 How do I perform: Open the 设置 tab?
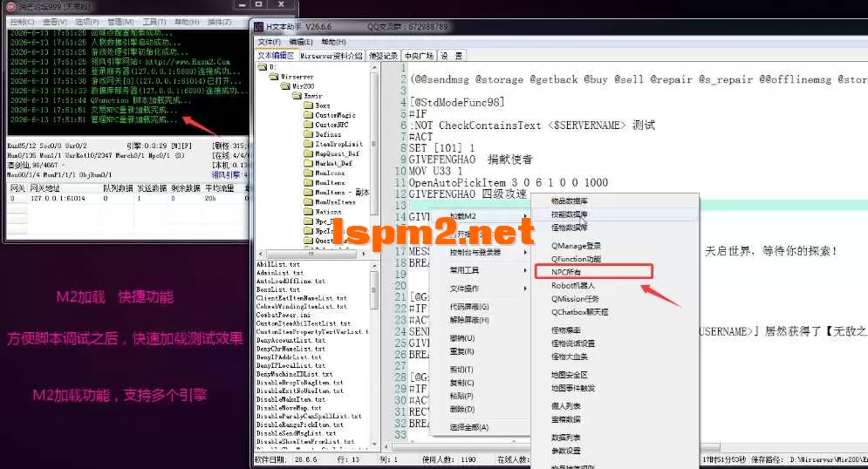tap(451, 56)
